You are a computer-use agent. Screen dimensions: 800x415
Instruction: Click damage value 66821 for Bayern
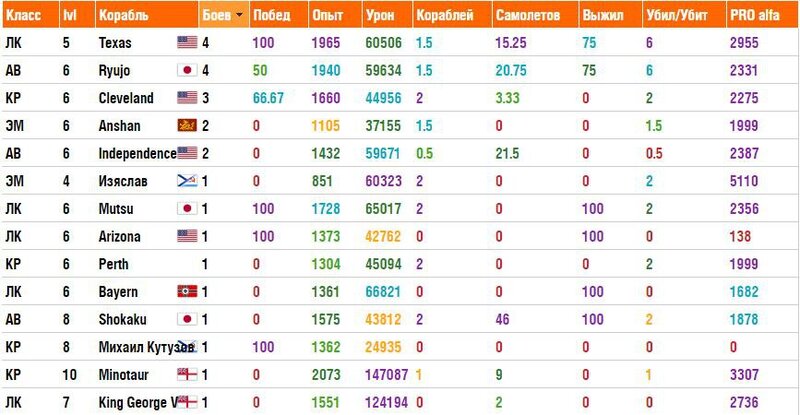383,291
